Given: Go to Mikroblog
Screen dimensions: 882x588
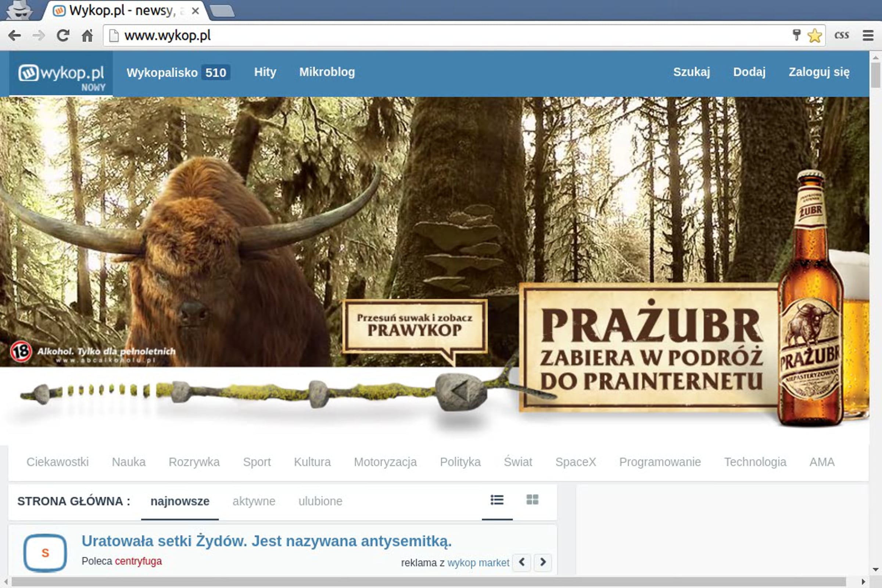Looking at the screenshot, I should click(x=327, y=72).
